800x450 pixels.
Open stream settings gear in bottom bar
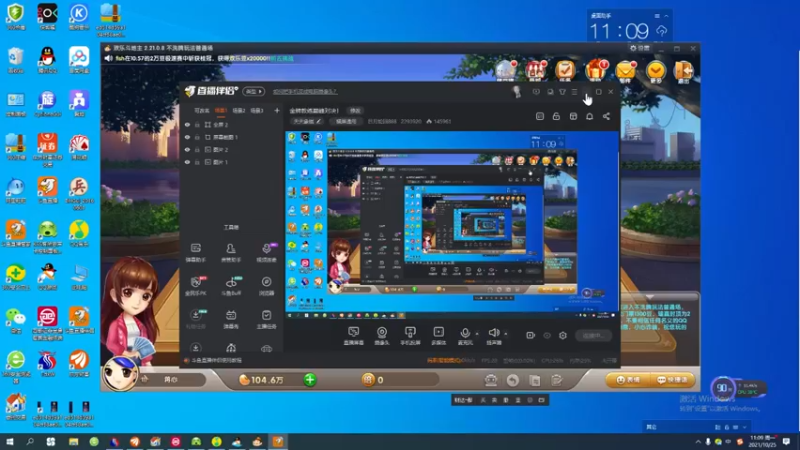click(563, 335)
